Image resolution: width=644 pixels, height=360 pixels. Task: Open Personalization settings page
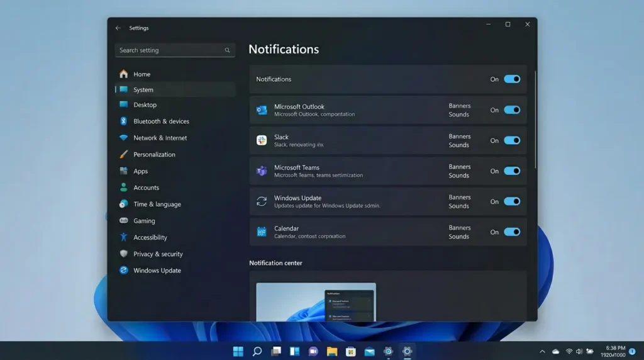pyautogui.click(x=175, y=155)
